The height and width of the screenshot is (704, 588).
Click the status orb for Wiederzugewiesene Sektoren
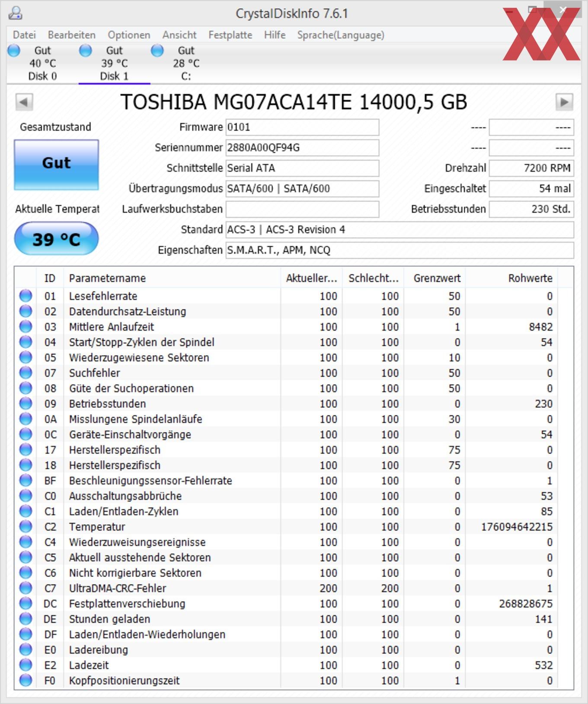click(26, 357)
